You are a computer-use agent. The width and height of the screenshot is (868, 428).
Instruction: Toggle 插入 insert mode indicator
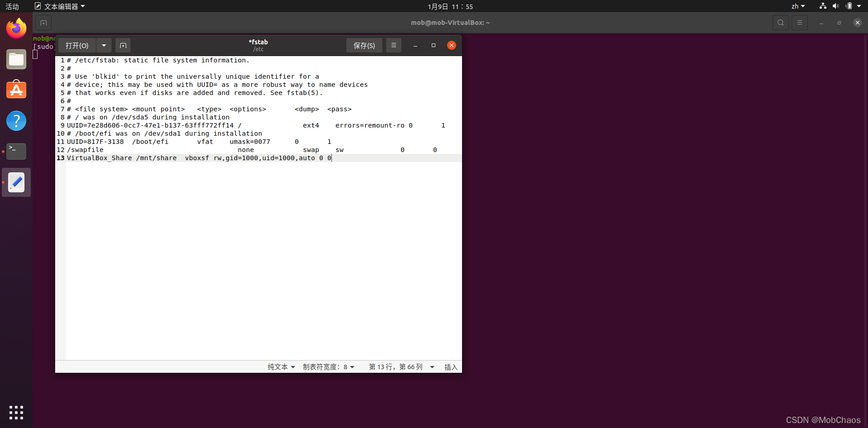coord(451,367)
